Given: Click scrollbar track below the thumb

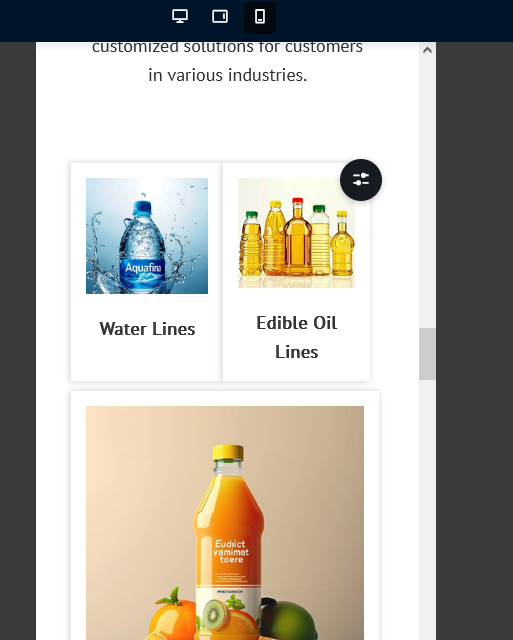Looking at the screenshot, I should (427, 509).
